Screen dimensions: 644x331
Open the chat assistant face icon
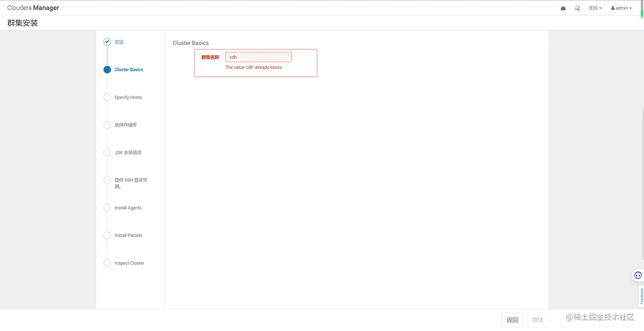click(638, 275)
